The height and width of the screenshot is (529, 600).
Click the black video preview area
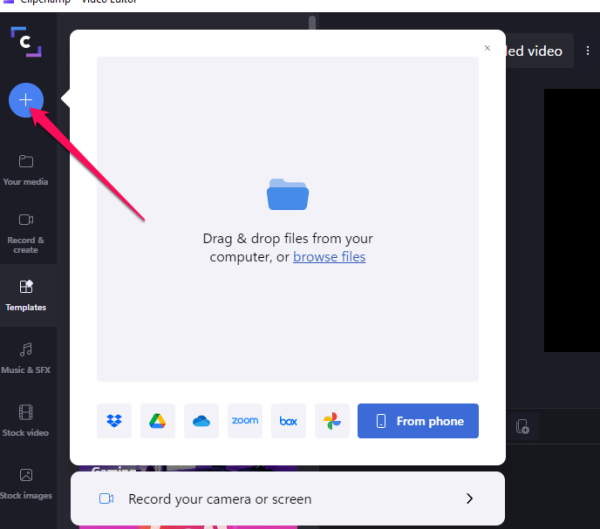[572, 220]
